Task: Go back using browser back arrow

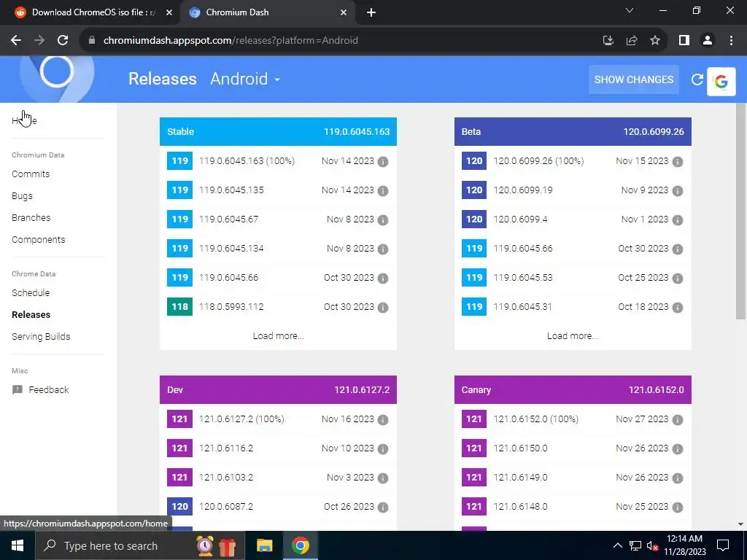Action: tap(16, 41)
